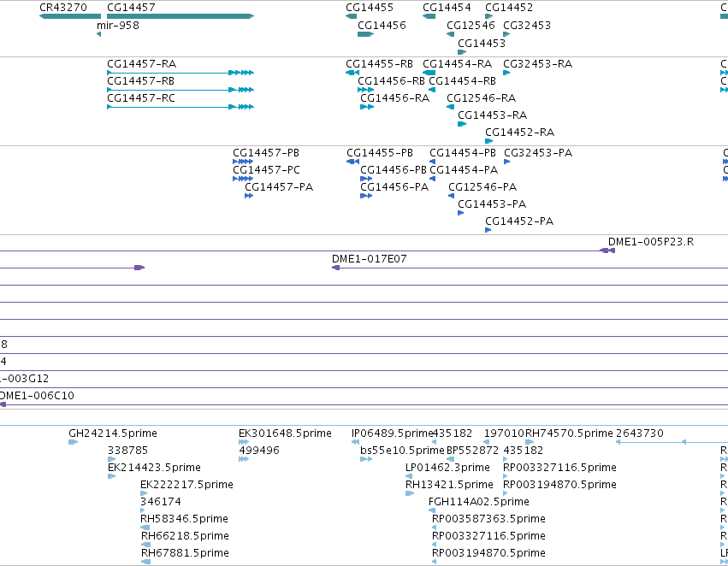Open protein label CG14457-PA

click(279, 187)
